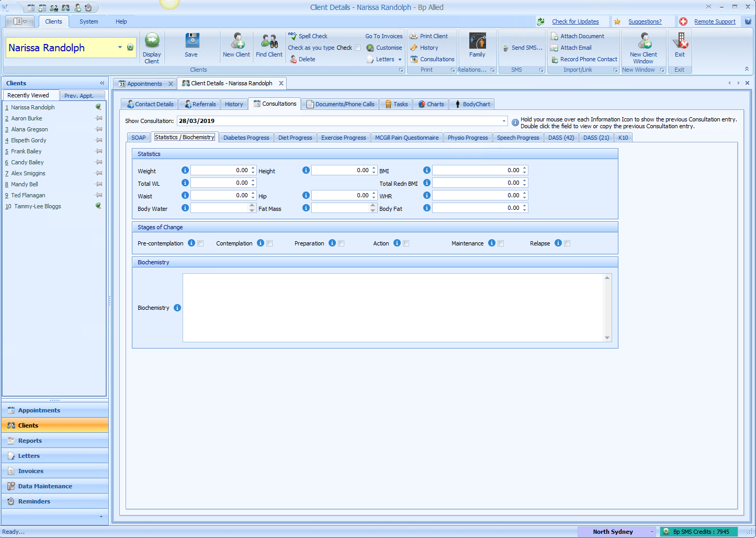
Task: Adjust the Waist value spinner
Action: click(253, 195)
